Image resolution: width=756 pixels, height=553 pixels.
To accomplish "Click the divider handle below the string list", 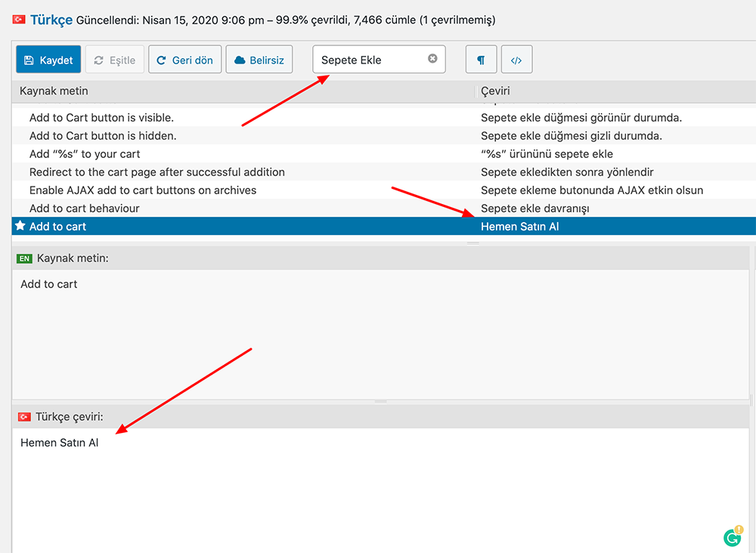I will click(473, 243).
